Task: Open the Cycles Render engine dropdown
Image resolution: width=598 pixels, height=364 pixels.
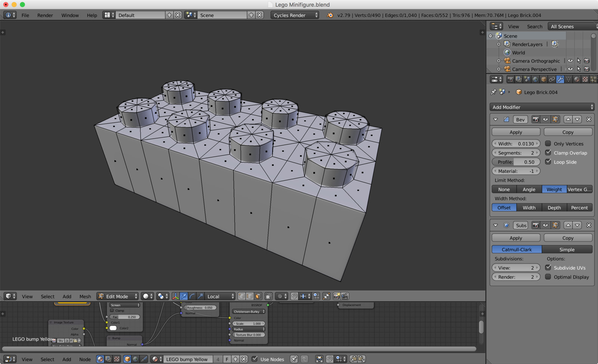Action: (295, 15)
